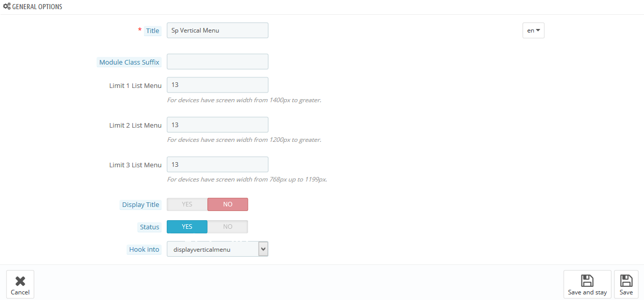This screenshot has height=300, width=644.
Task: Focus the Limit 3 List Menu field
Action: click(217, 164)
